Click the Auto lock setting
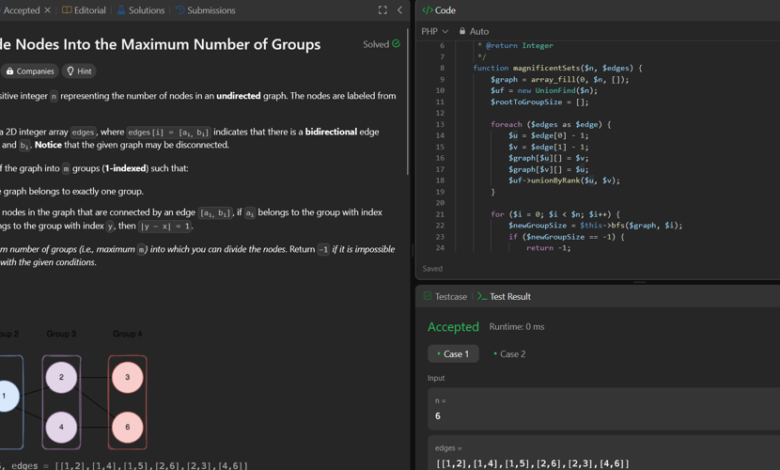This screenshot has width=780, height=470. (x=474, y=31)
